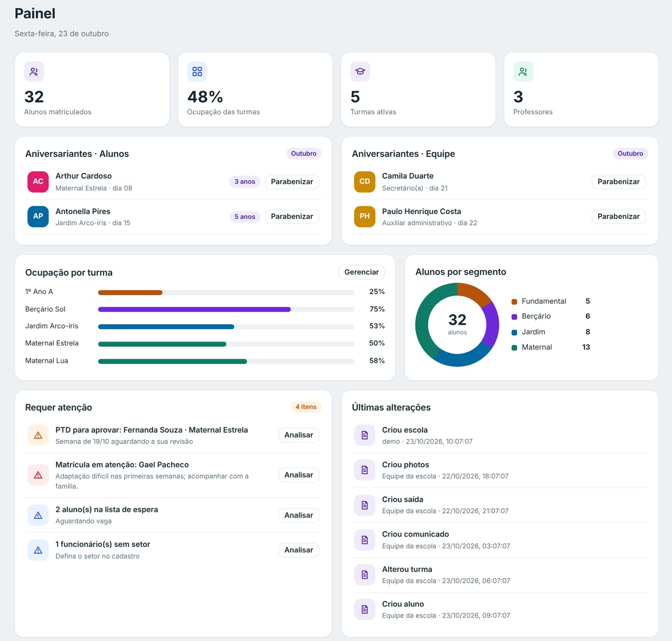Click the 4 itens badge
672x641 pixels.
(x=306, y=407)
